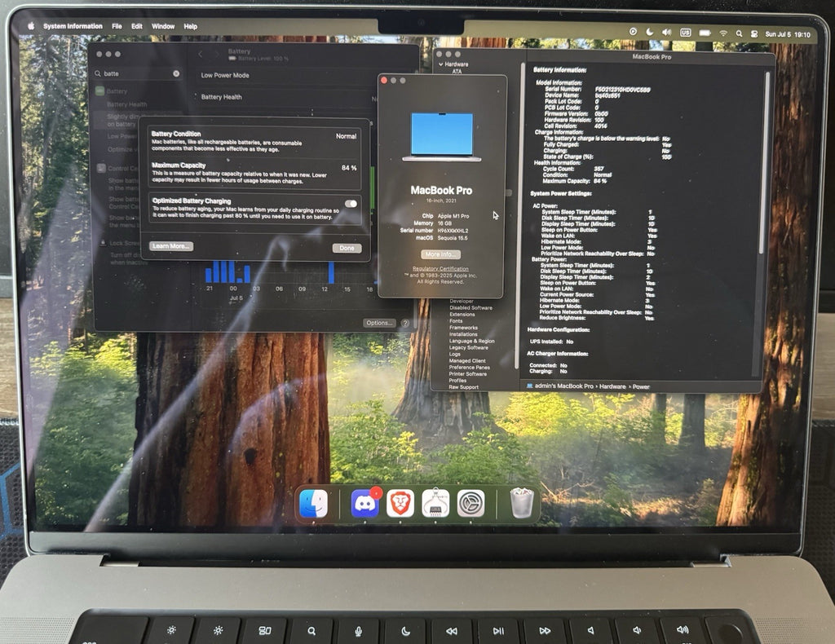Select Managed Client in the sidebar

(467, 361)
